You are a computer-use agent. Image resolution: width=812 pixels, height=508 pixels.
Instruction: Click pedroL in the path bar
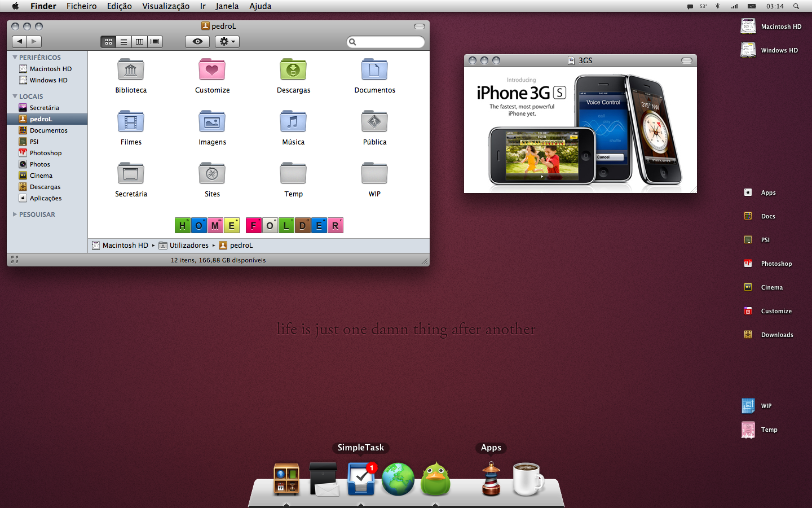point(236,246)
